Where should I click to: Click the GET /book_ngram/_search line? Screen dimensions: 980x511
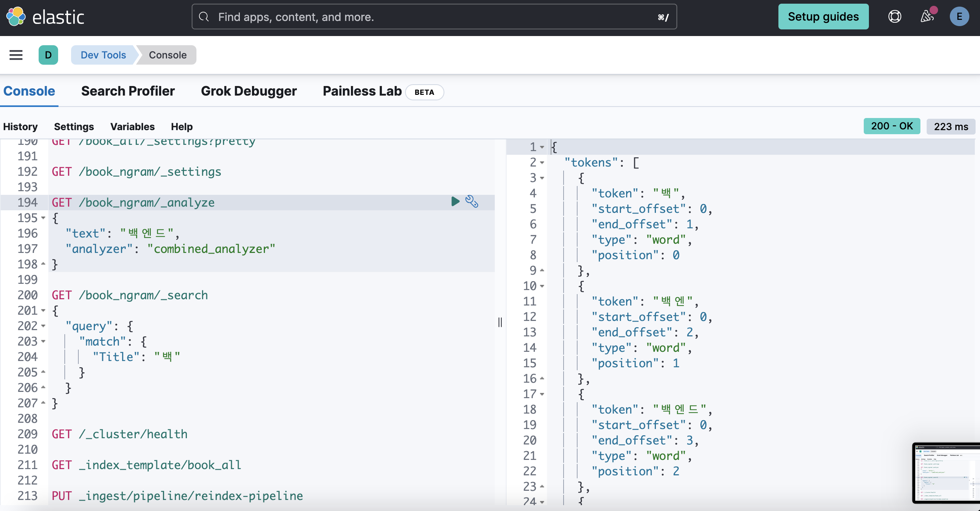[130, 296]
